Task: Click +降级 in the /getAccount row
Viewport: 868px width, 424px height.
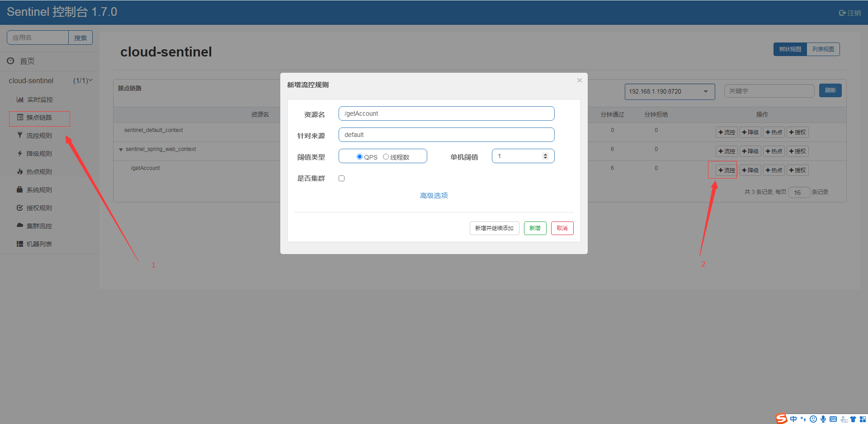Action: (x=750, y=170)
